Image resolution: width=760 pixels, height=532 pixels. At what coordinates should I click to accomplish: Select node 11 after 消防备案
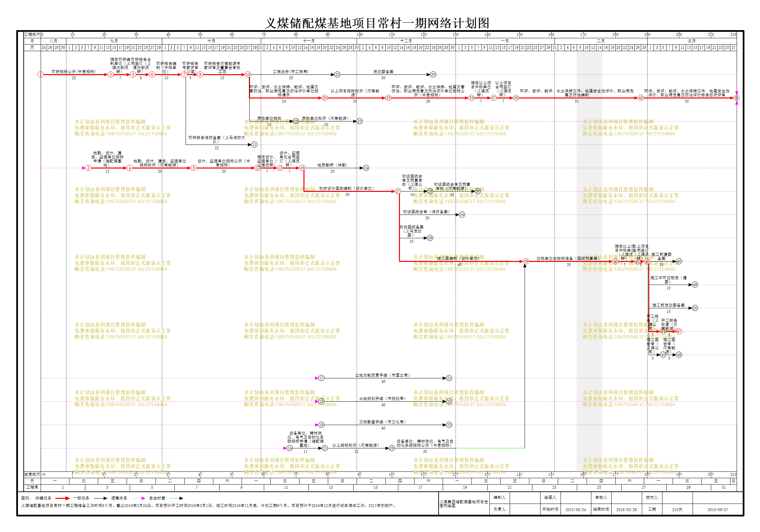tap(254, 145)
